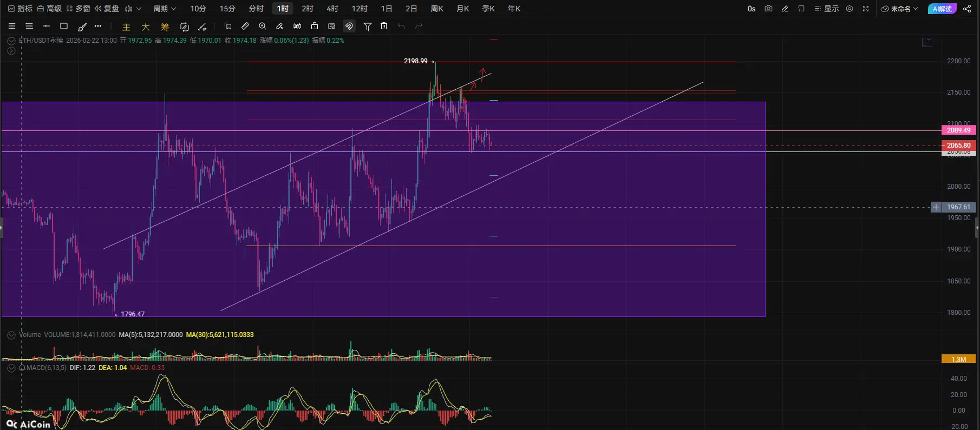Click the AI解读 button
Screen dimensions: 980x430
coord(943,9)
